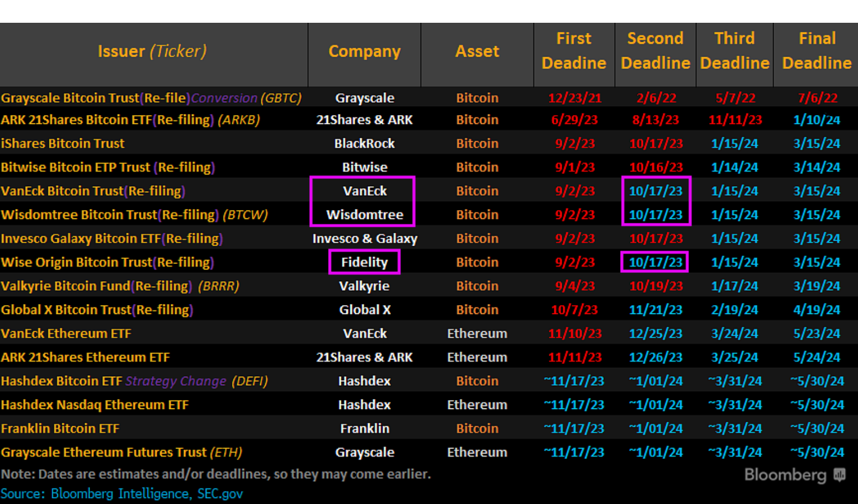Viewport: 858px width, 504px height.
Task: Click the '1/10/24' final deadline date
Action: click(817, 120)
